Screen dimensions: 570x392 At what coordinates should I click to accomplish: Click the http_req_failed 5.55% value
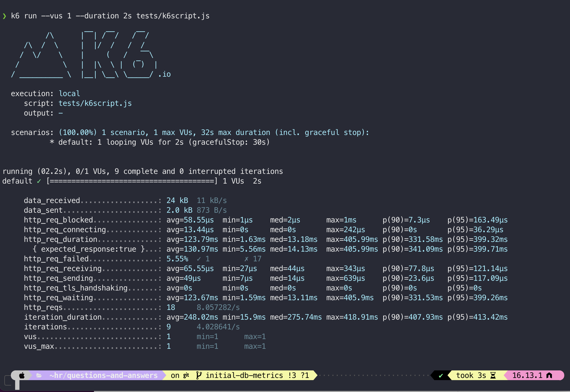177,259
